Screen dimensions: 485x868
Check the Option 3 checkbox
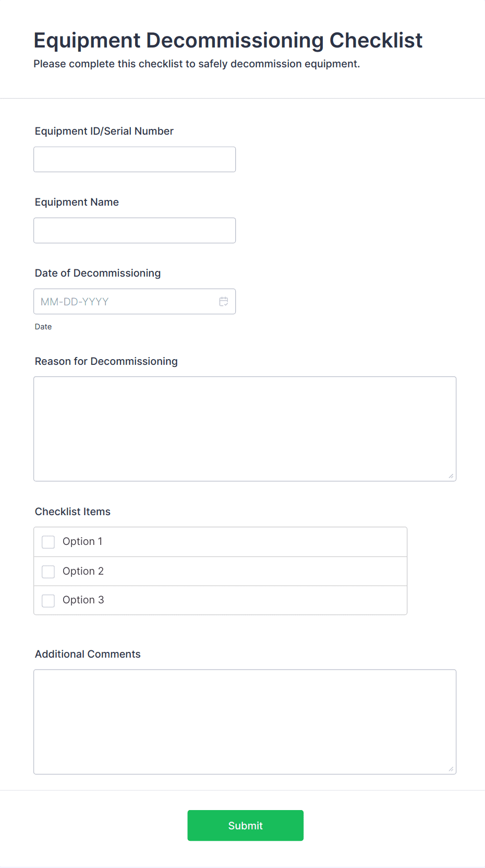[48, 601]
